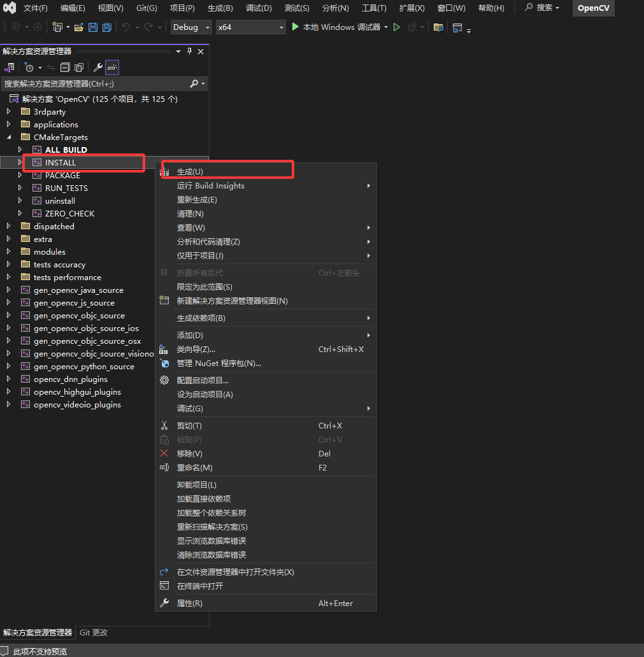Screen dimensions: 644x657
Task: Click the Pending Changes Filter clock icon
Action: pos(29,67)
